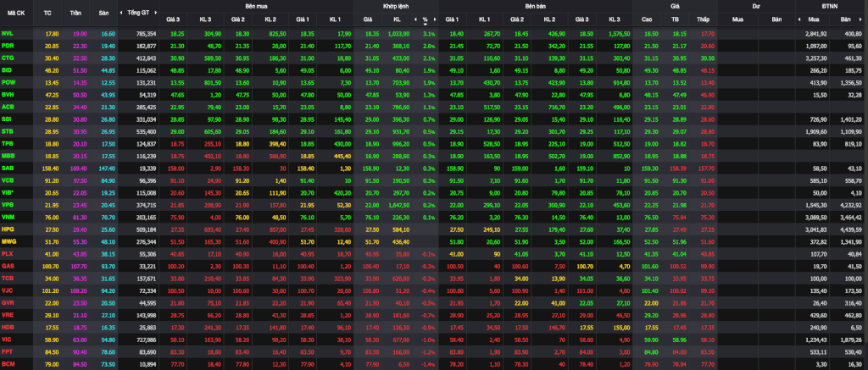This screenshot has height=370, width=868.
Task: Open the VNM stock symbol
Action: (x=8, y=216)
